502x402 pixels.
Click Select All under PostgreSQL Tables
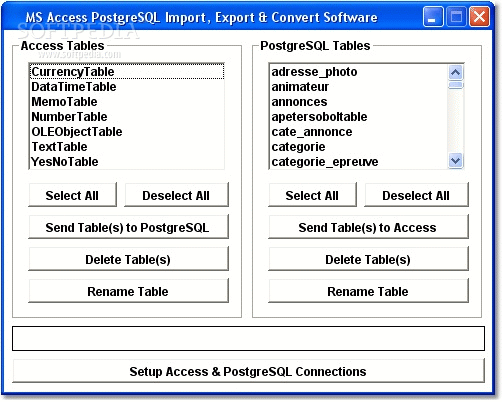[312, 195]
